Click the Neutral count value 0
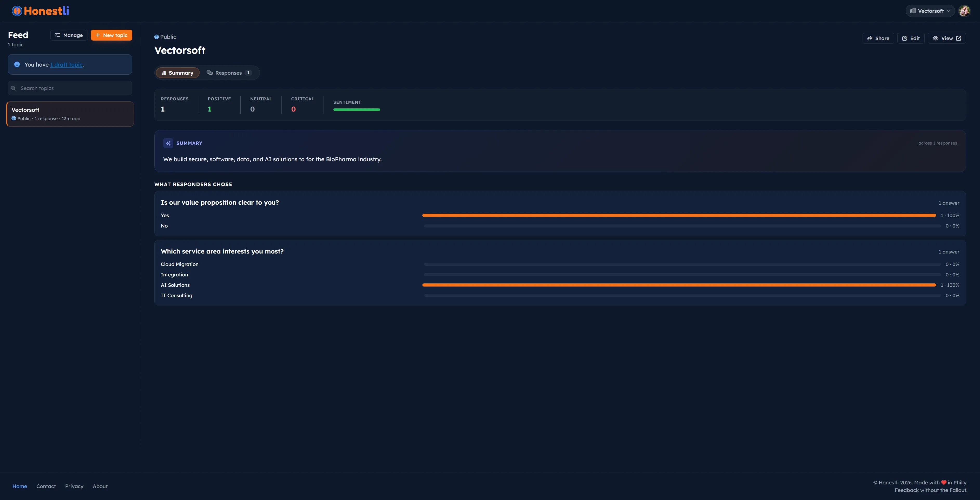This screenshot has height=500, width=980. point(252,109)
